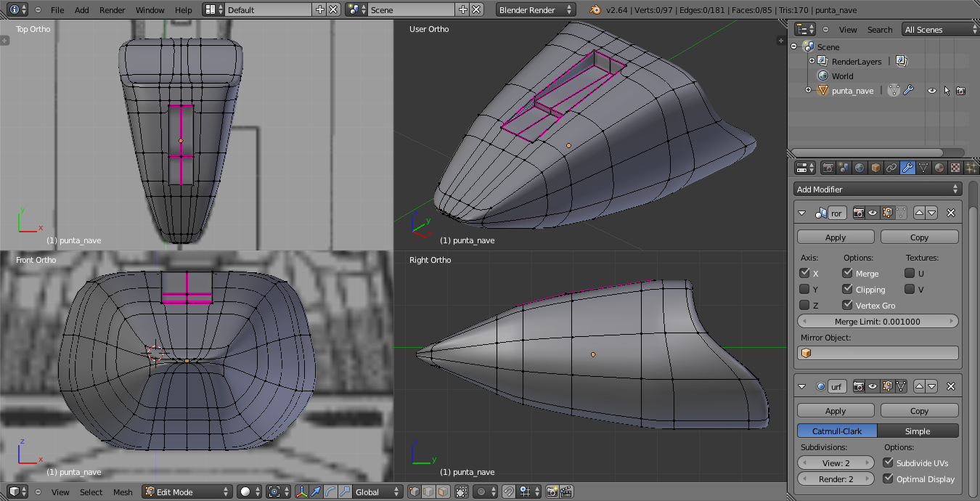The width and height of the screenshot is (980, 501).
Task: Open the Render properties camera tab
Action: (x=828, y=168)
